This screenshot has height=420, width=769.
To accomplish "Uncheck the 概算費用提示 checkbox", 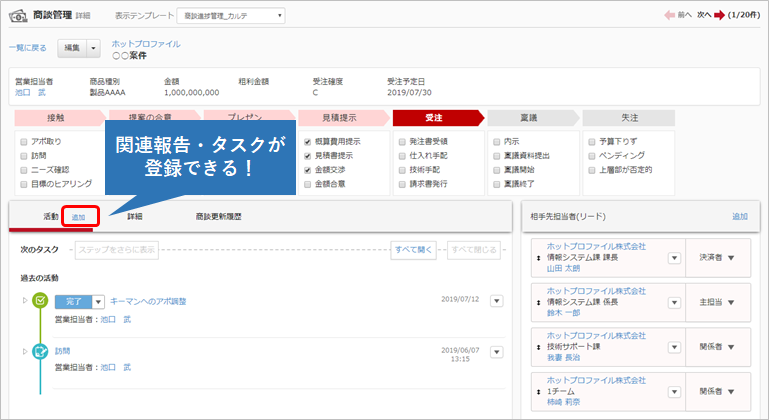I will click(308, 142).
